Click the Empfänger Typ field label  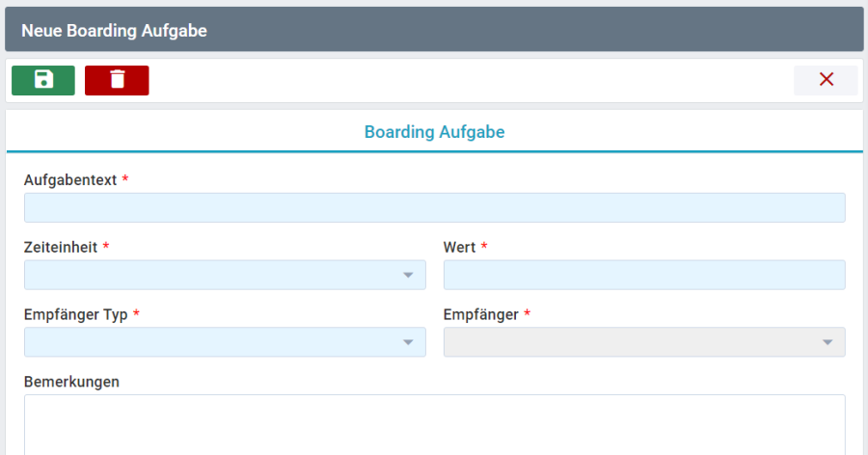(x=75, y=315)
